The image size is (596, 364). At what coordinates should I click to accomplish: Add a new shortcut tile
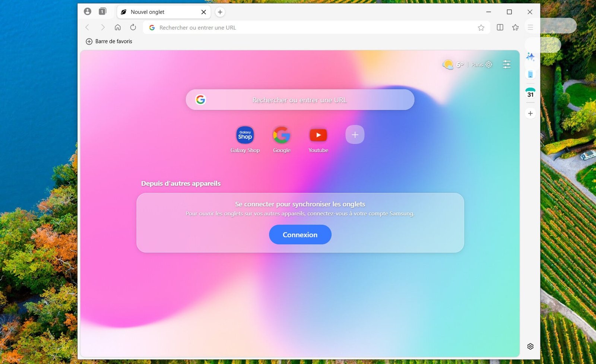point(355,134)
